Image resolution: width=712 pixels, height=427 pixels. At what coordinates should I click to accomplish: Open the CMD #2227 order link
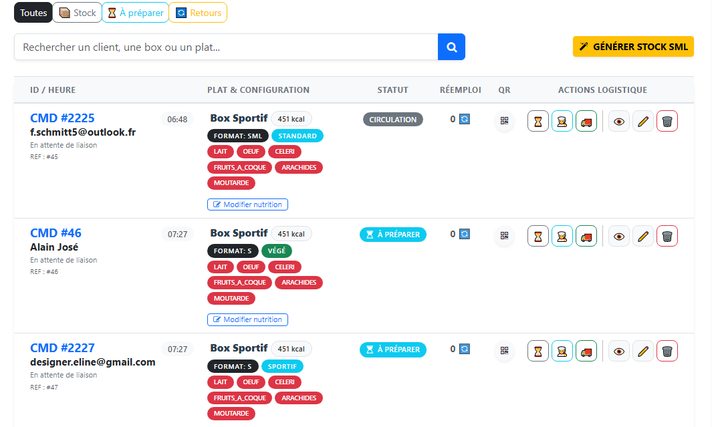(62, 348)
